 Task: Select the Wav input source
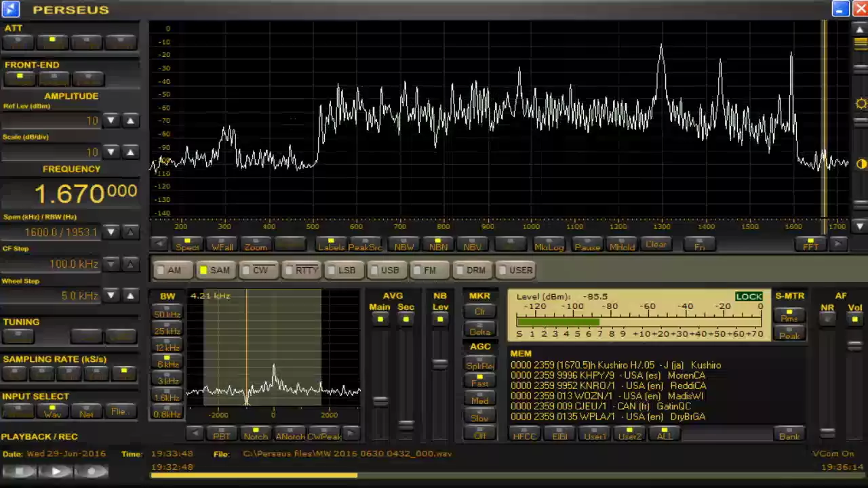52,412
